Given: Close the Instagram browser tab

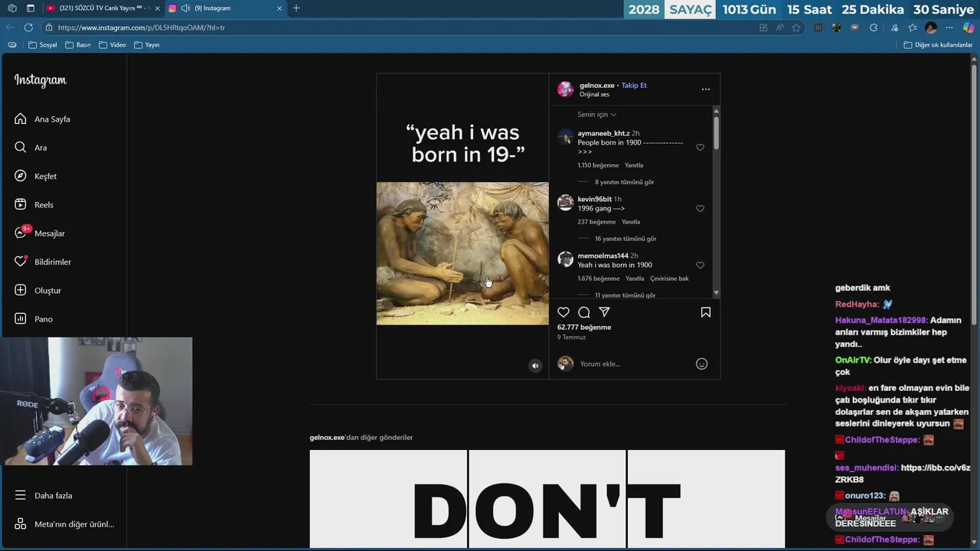Looking at the screenshot, I should 279,8.
